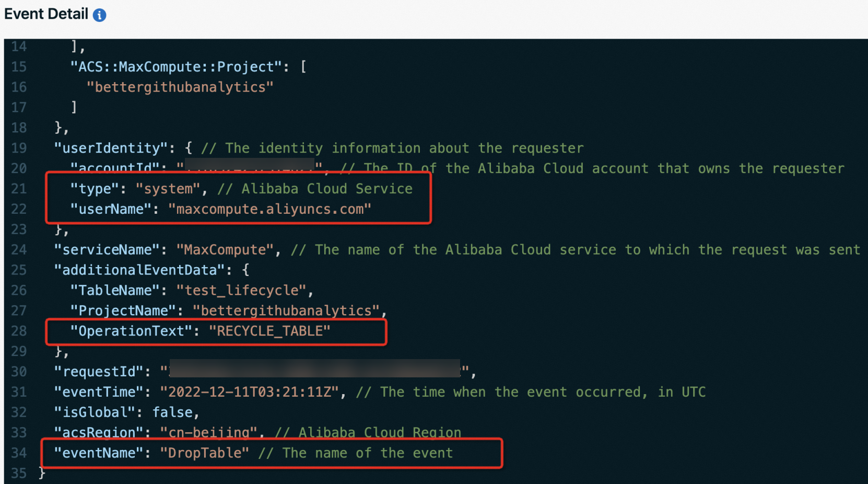868x484 pixels.
Task: Click the "DropTable" eventName value
Action: 205,453
